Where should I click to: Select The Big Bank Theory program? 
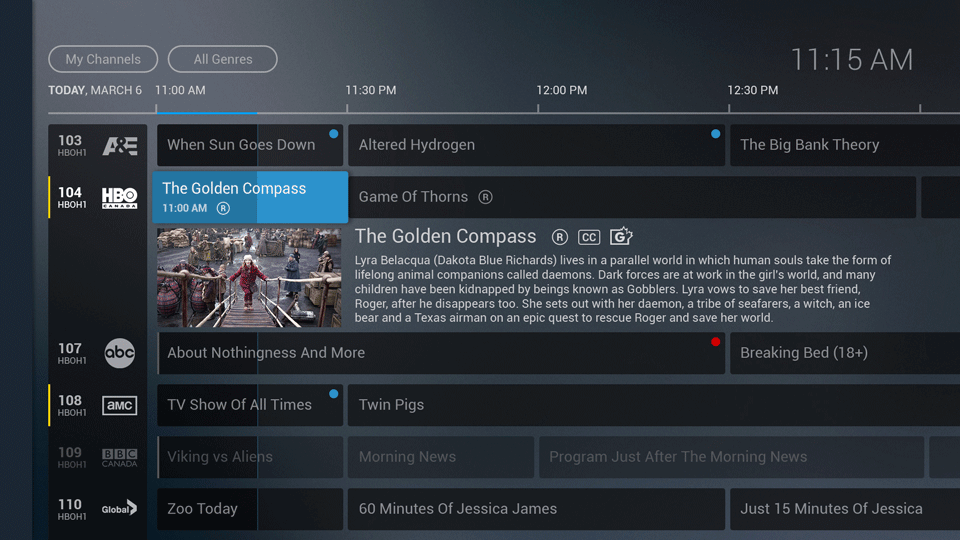coord(845,145)
